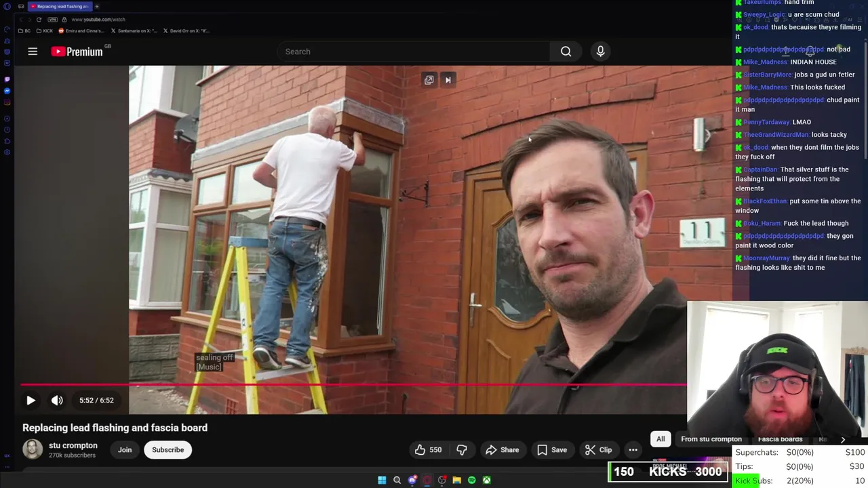This screenshot has height=488, width=868.
Task: View site security padlock info
Action: [64, 19]
